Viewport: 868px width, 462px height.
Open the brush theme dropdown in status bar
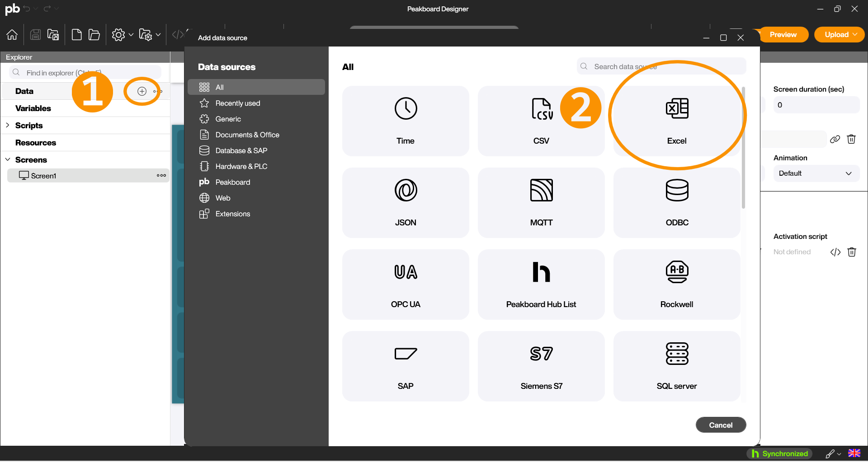click(833, 454)
